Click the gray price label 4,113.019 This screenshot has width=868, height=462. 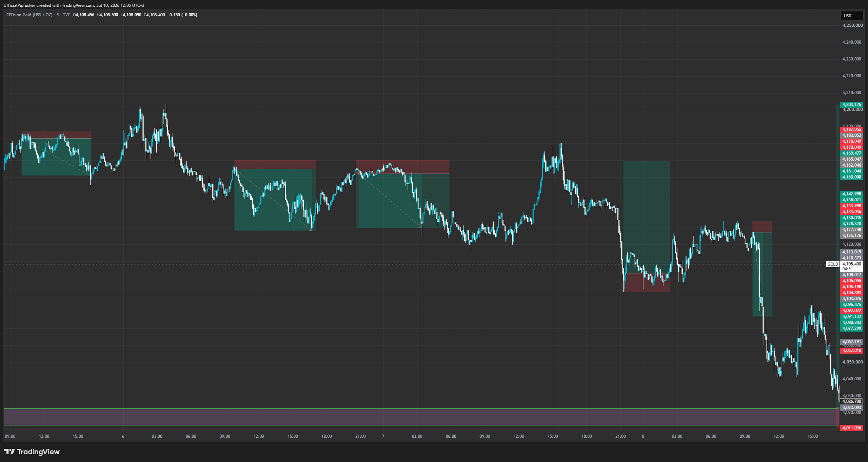click(x=851, y=252)
